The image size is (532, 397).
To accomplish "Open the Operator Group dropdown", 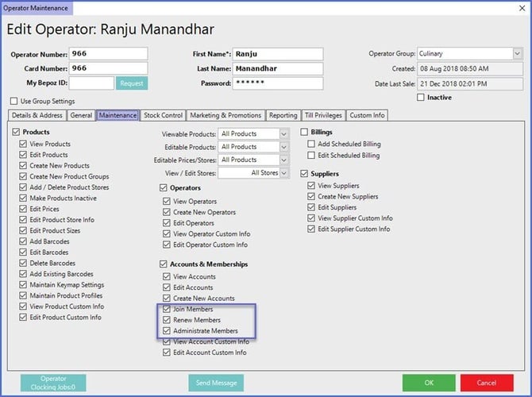I will point(515,54).
